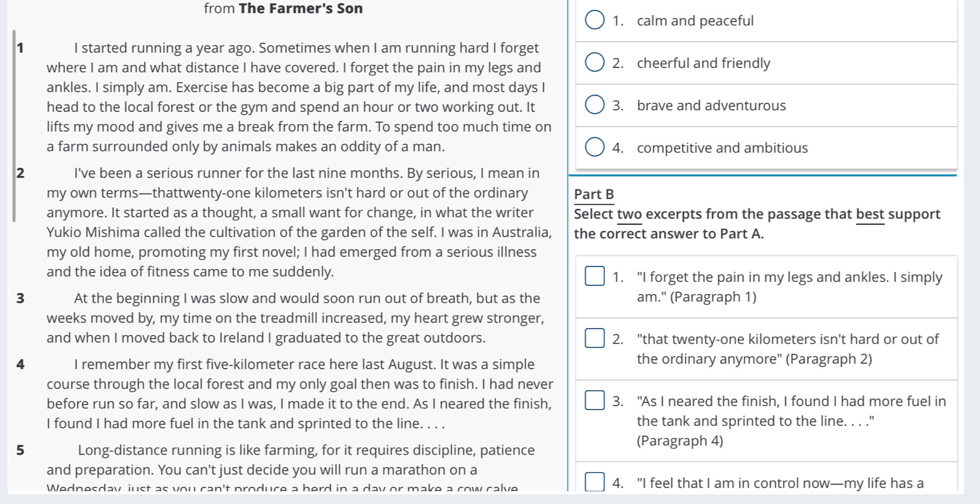Mark "competitive and ambitious" as the answer

click(594, 147)
